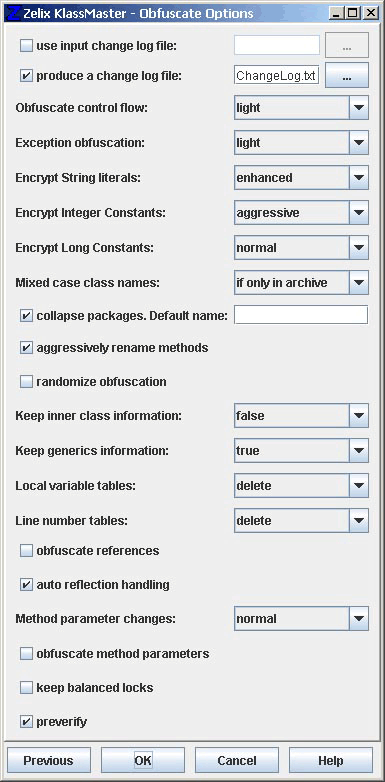Click the 'Encrypt Long Constants:' label
The width and height of the screenshot is (385, 782).
click(84, 247)
